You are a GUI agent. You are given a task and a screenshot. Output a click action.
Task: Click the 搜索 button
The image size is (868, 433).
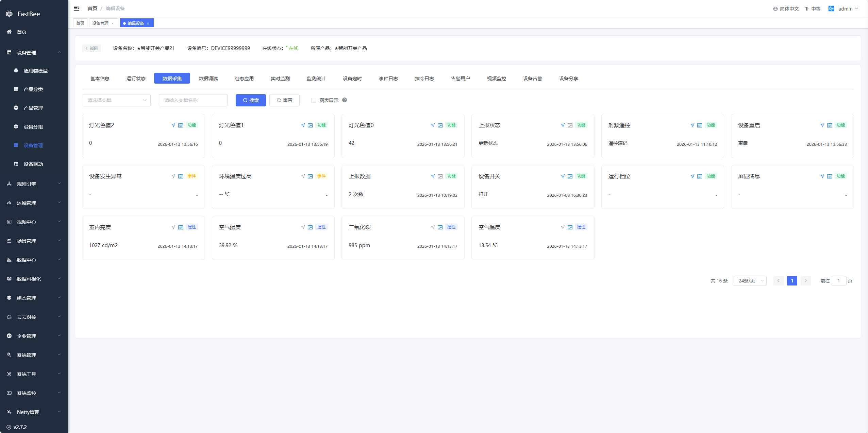click(x=251, y=100)
